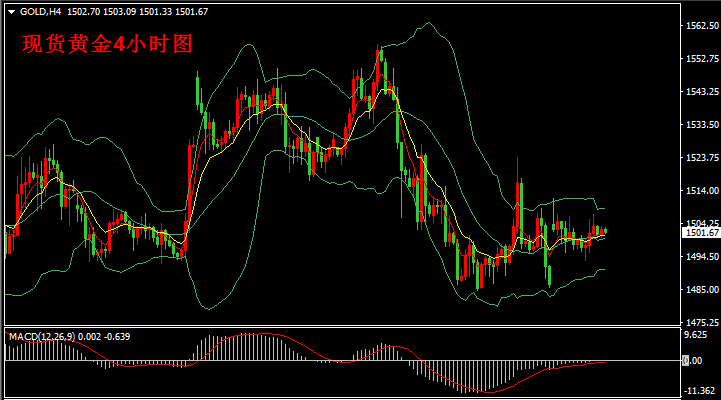Click the GOLD,H4 symbol label

coord(40,12)
